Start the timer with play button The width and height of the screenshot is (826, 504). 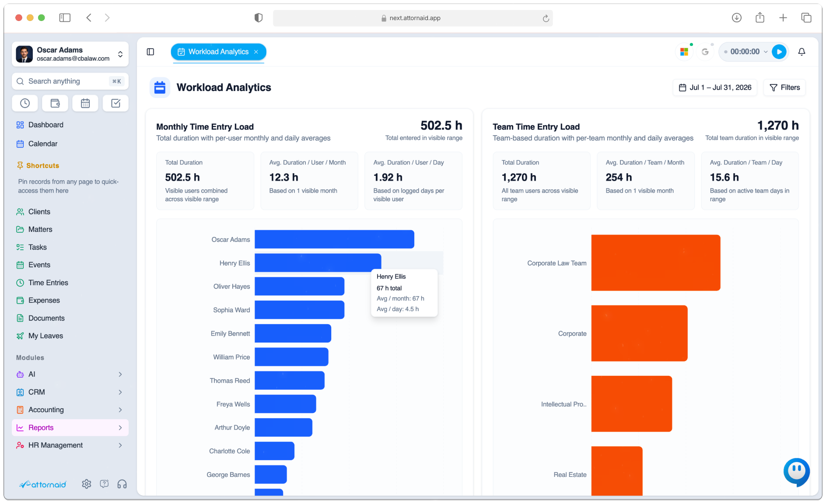pos(779,52)
